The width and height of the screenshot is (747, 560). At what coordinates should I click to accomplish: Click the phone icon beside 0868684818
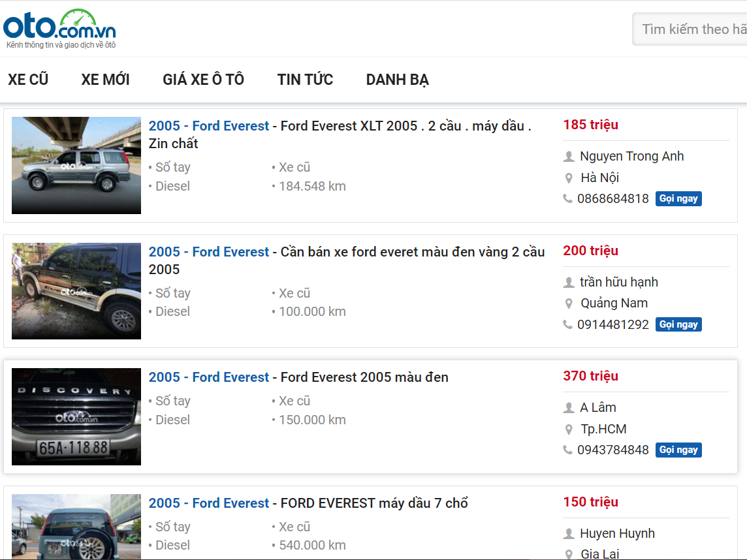tap(567, 198)
